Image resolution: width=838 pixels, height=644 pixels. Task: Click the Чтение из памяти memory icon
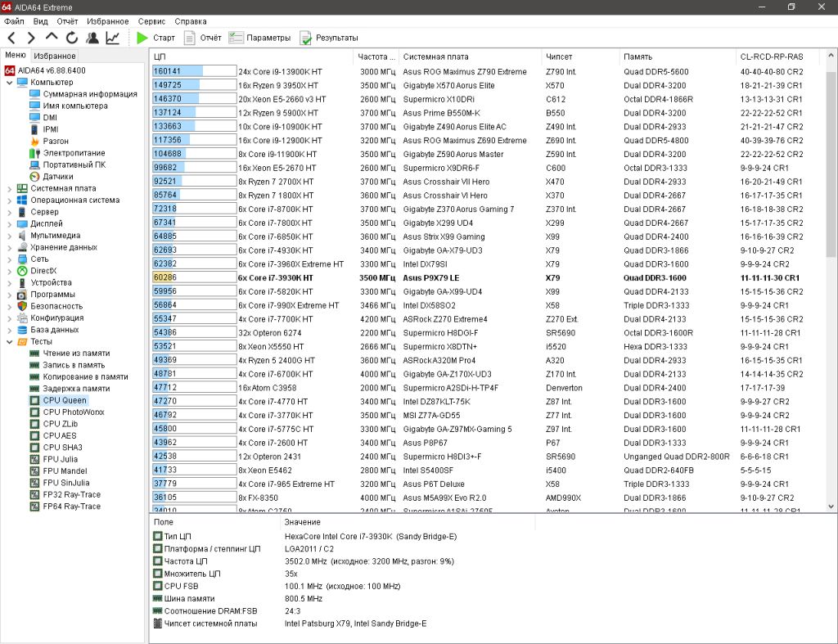click(x=34, y=354)
